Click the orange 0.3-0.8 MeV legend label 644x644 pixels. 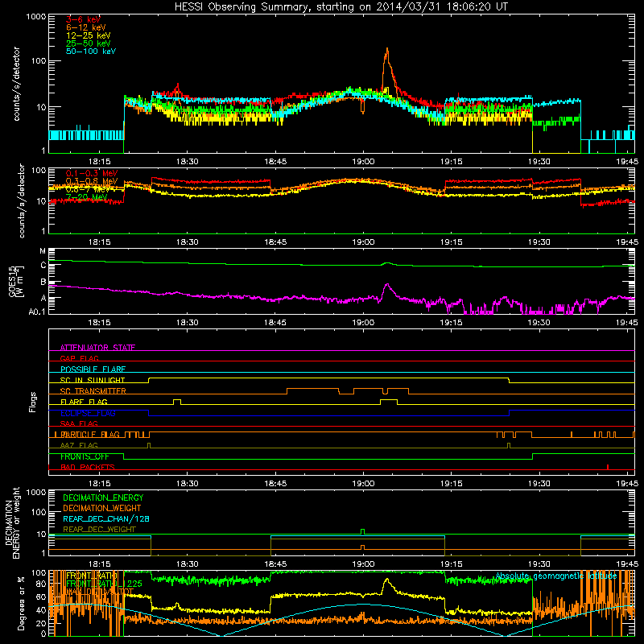(x=92, y=181)
